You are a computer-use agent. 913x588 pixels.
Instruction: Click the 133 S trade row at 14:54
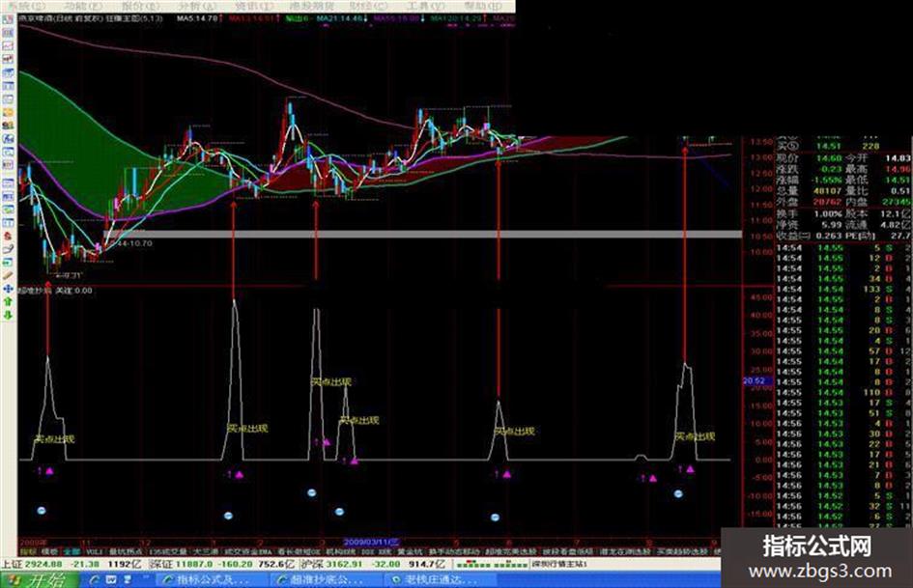pyautogui.click(x=843, y=290)
